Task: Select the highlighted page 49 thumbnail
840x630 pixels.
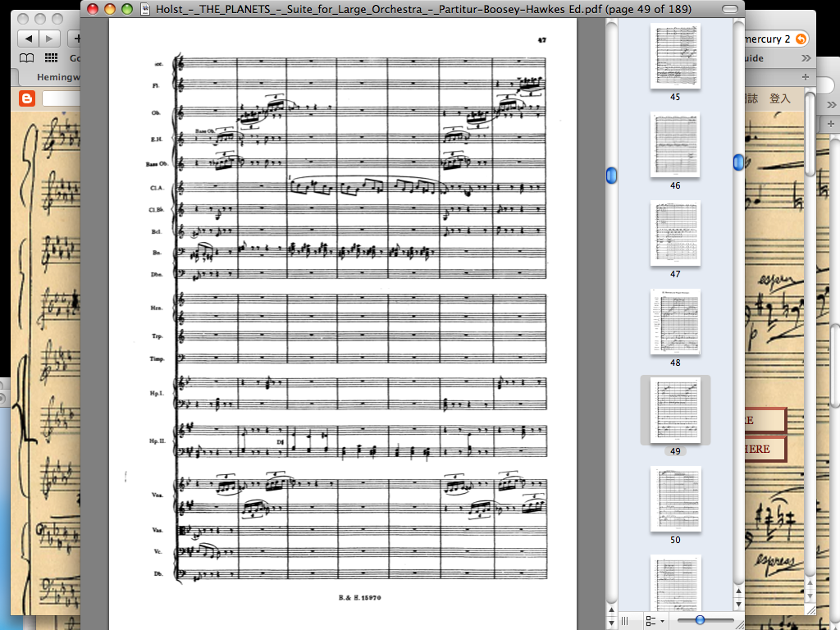Action: [x=675, y=410]
